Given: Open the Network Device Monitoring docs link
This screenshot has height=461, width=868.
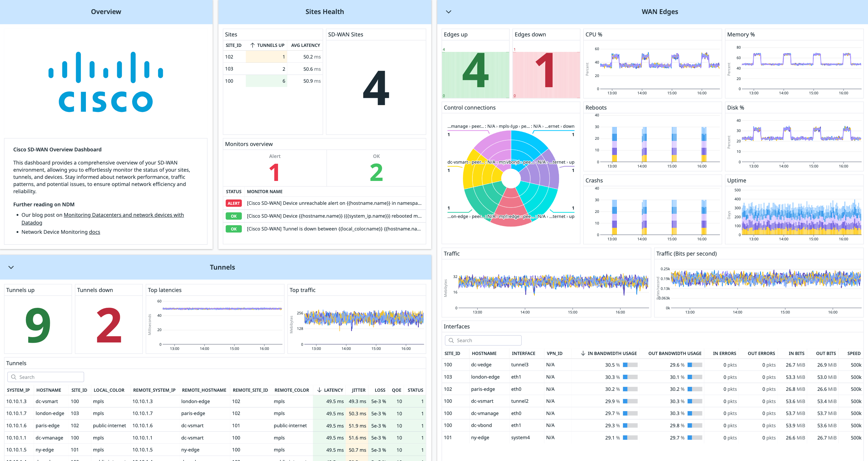Looking at the screenshot, I should coord(95,232).
